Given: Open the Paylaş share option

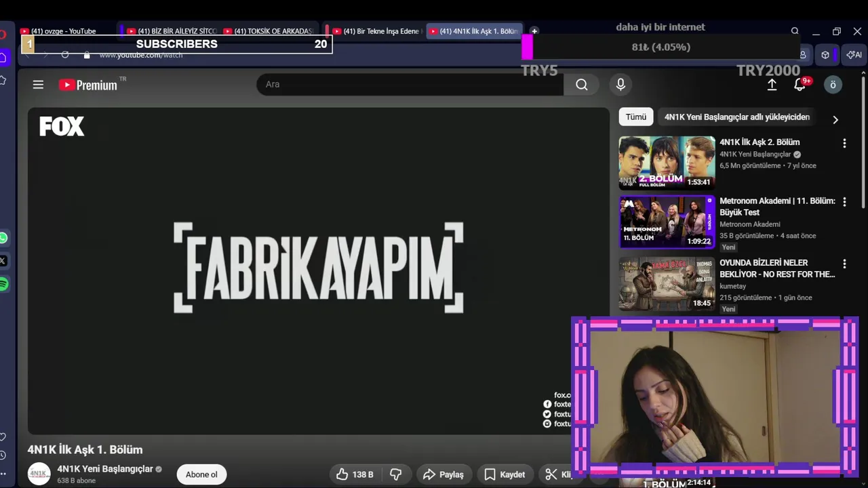Looking at the screenshot, I should 443,474.
